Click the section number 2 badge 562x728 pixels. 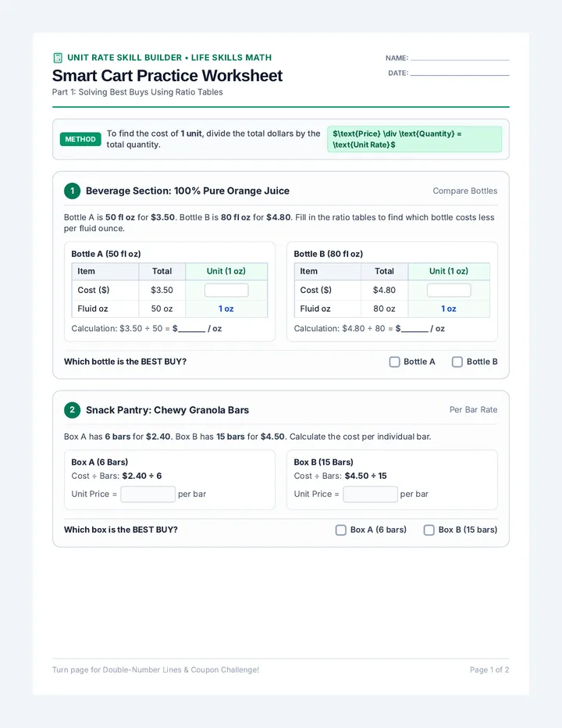[72, 410]
